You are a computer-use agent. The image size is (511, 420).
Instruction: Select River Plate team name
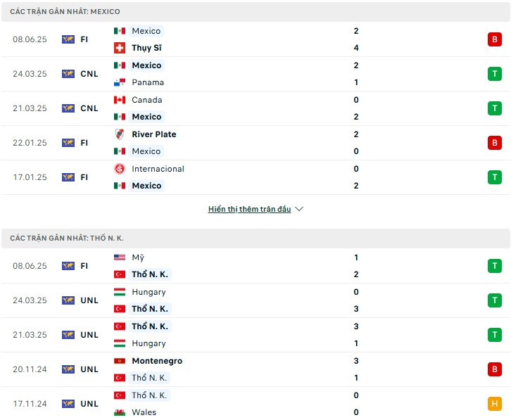tap(154, 134)
